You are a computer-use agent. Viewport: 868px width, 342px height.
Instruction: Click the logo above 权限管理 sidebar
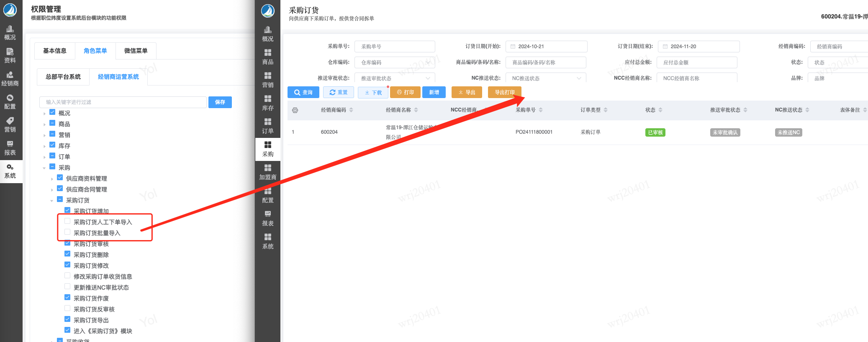tap(10, 10)
